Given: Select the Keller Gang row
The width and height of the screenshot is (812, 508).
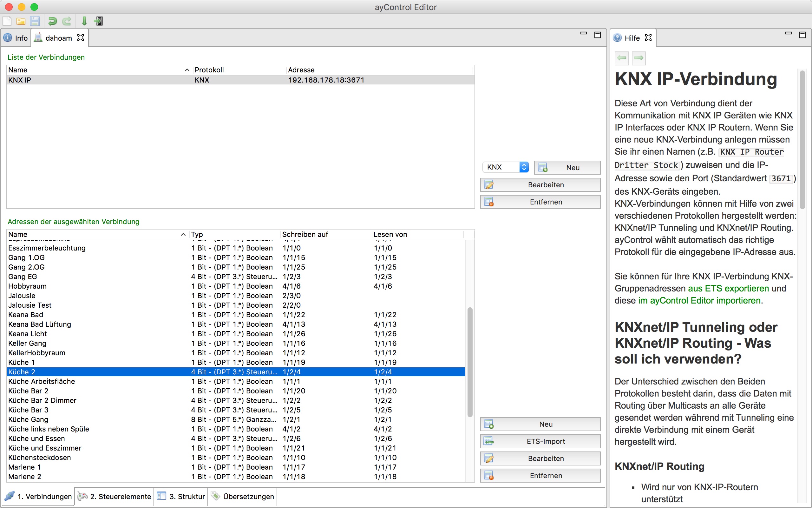Looking at the screenshot, I should (x=236, y=343).
